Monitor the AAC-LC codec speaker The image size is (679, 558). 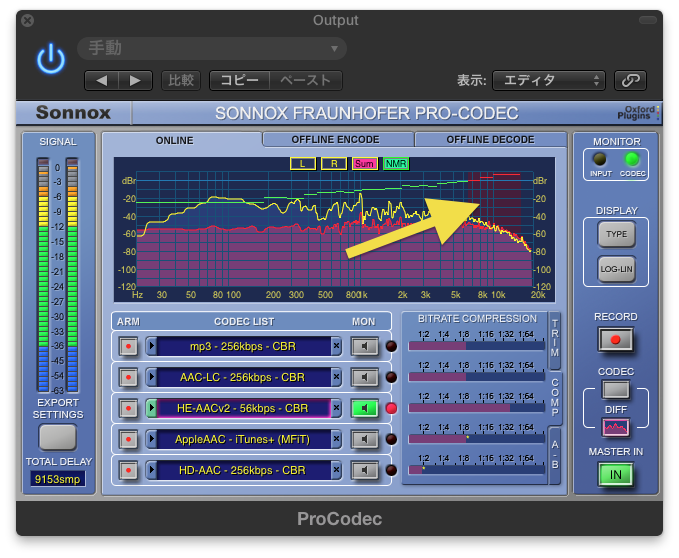[365, 377]
